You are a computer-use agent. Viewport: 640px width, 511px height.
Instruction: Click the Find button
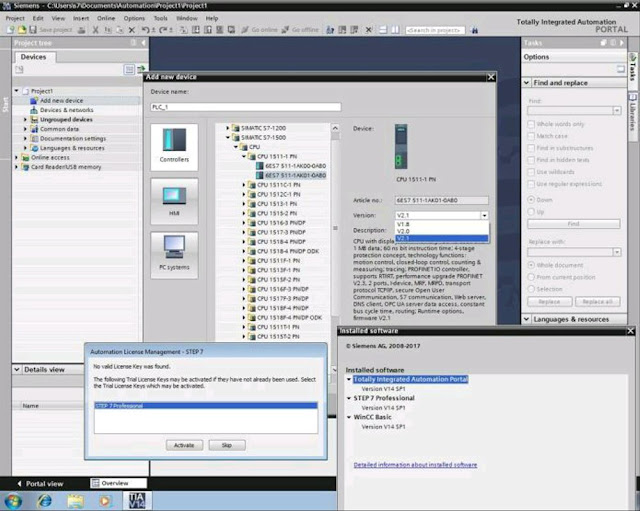[573, 224]
